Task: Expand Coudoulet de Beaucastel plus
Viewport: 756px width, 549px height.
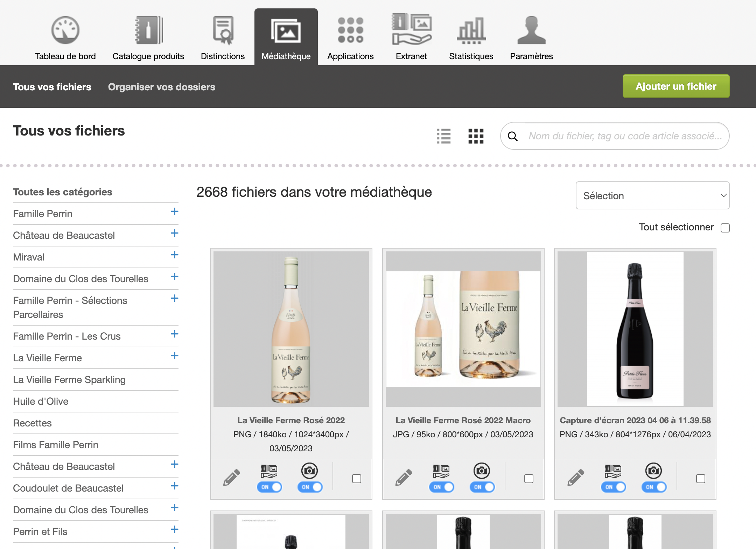Action: tap(175, 486)
